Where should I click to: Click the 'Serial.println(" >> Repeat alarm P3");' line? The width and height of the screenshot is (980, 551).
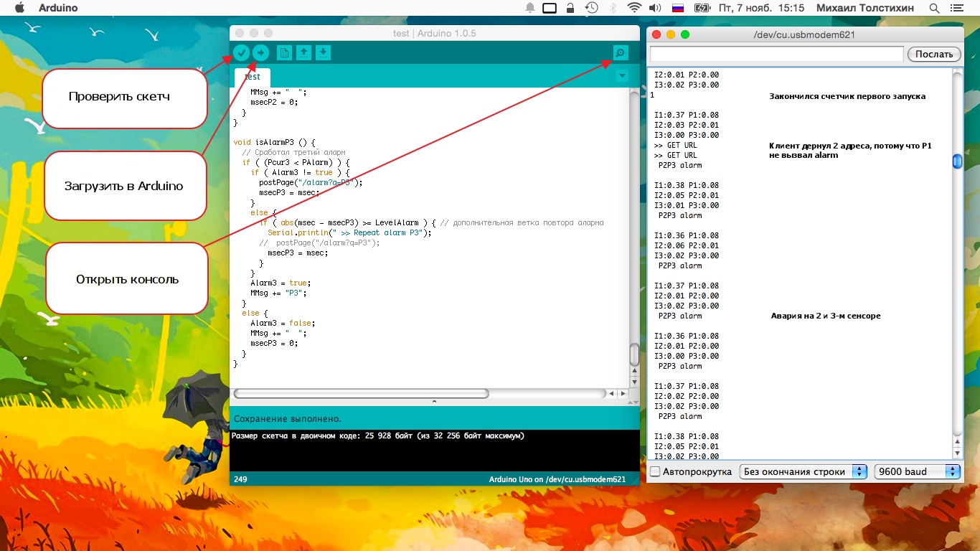coord(349,232)
